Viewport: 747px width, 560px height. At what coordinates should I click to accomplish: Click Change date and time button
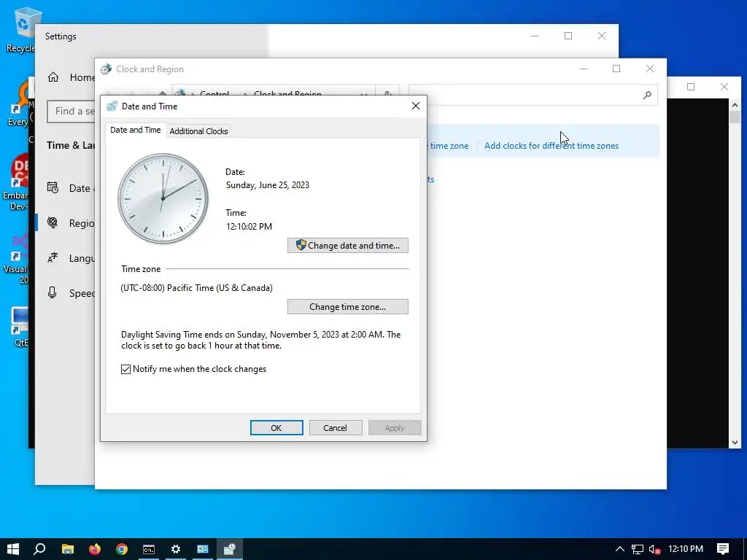coord(348,245)
